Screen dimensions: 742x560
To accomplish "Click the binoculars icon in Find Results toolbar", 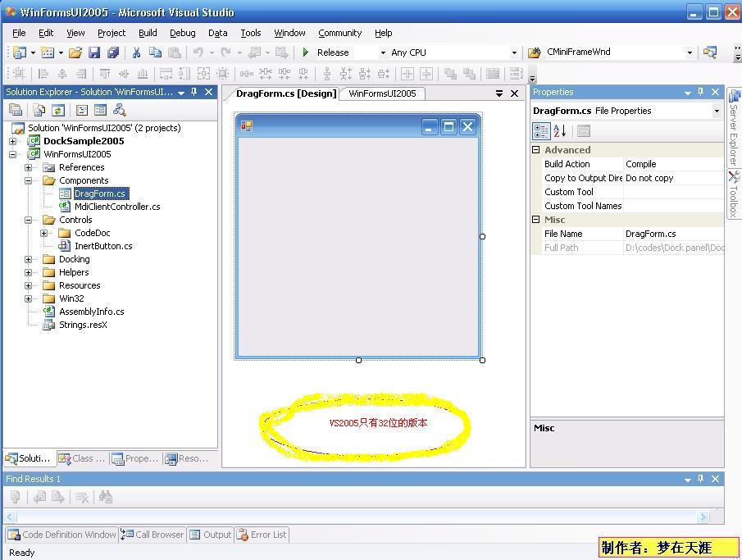I will 106,497.
